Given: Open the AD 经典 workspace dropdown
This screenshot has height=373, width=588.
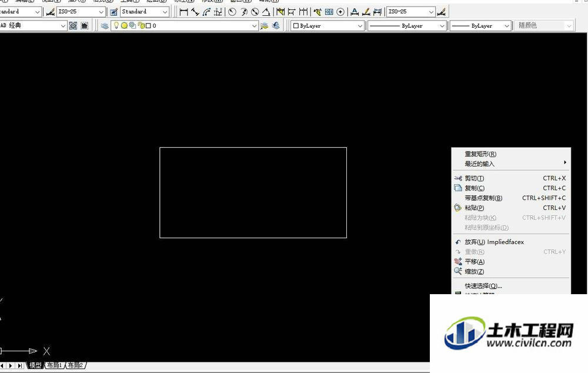Looking at the screenshot, I should 63,25.
